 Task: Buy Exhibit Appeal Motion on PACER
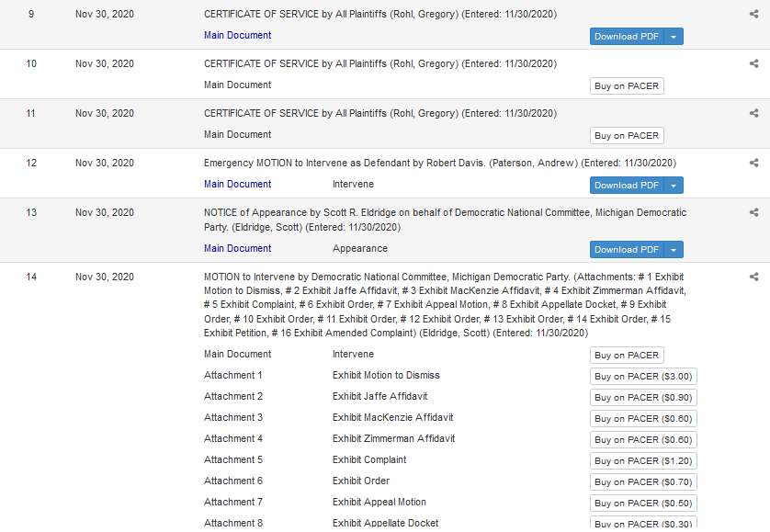[643, 503]
